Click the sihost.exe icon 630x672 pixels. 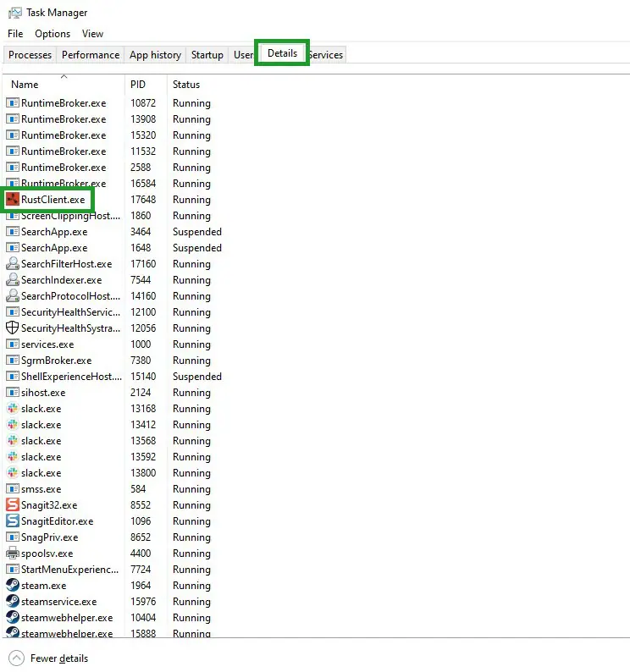[13, 392]
